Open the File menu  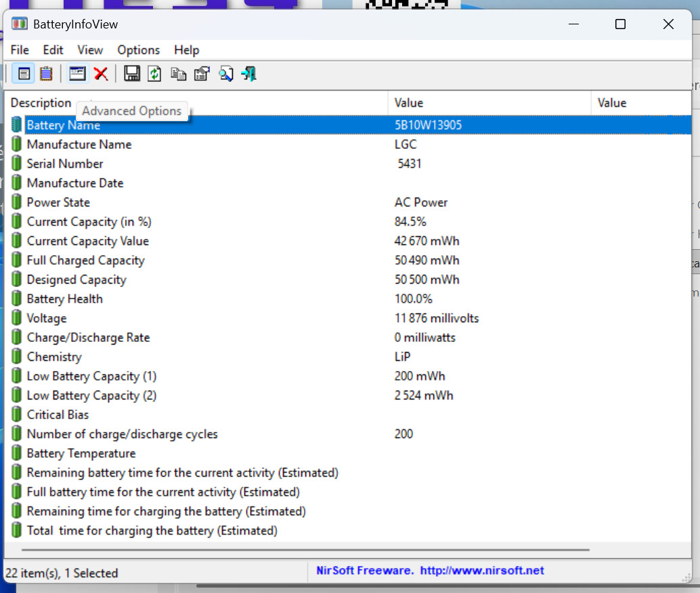(x=20, y=50)
